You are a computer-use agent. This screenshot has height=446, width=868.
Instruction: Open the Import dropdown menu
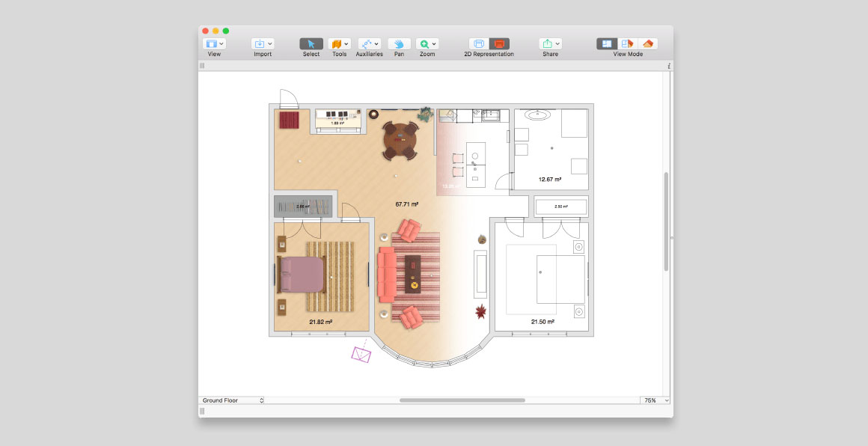263,43
